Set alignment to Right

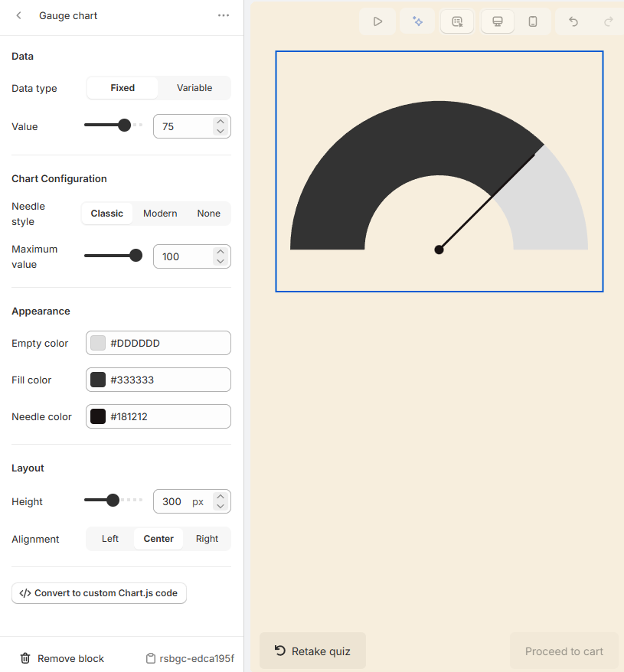[207, 538]
